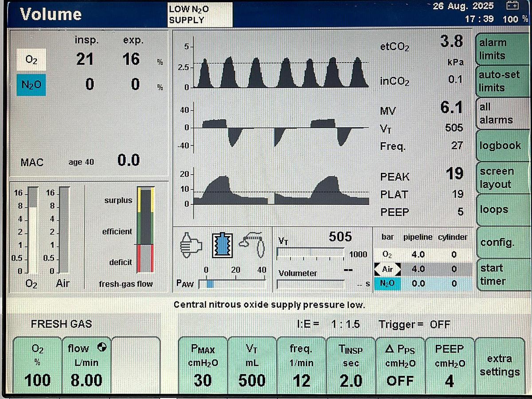Tap the Air selector arrows in the supply table
The width and height of the screenshot is (532, 399).
(387, 269)
